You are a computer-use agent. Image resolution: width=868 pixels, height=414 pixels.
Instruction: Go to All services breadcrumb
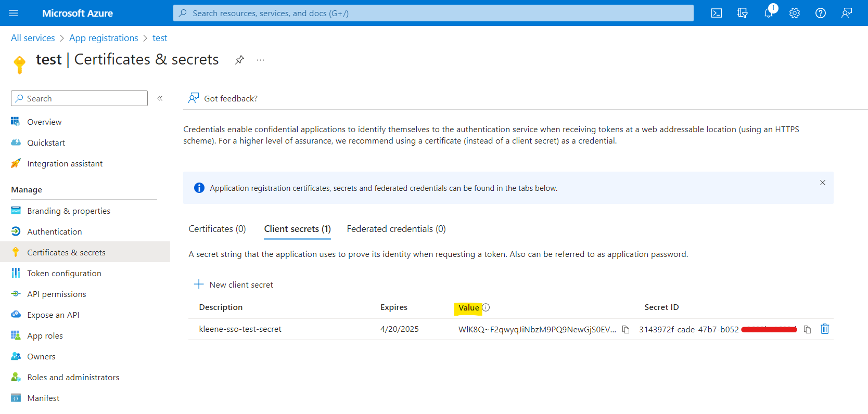[33, 38]
